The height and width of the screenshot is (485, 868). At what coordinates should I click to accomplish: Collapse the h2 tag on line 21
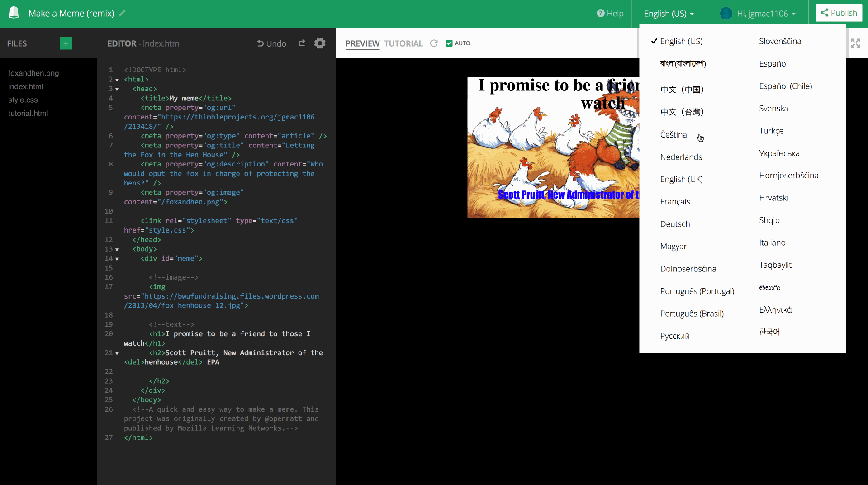click(x=117, y=353)
